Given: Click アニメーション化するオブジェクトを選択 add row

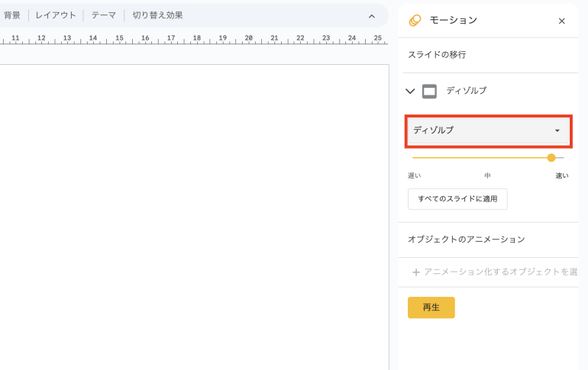Looking at the screenshot, I should coord(493,272).
